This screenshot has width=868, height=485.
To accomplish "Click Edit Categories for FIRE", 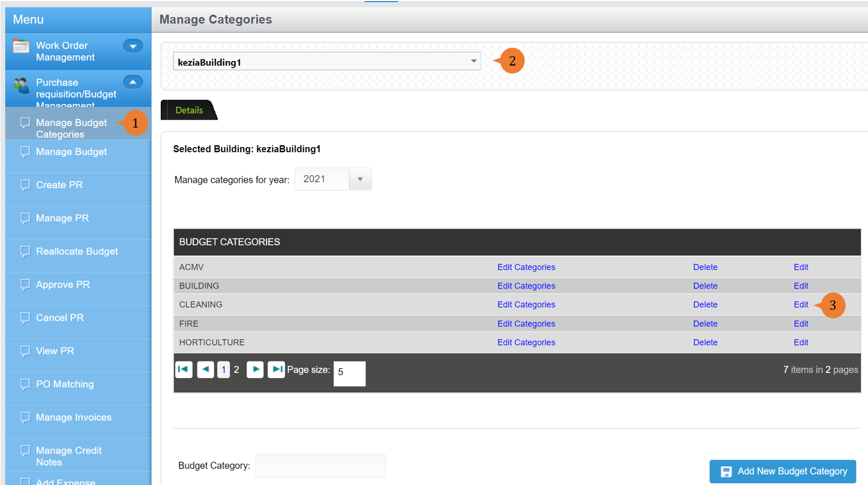I will coord(526,324).
